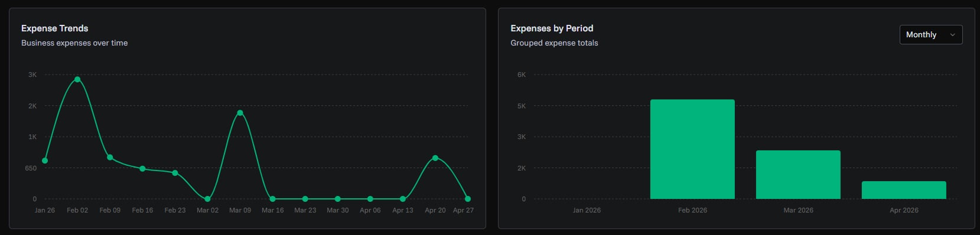The width and height of the screenshot is (980, 235).
Task: Select the Mar 02 data point
Action: tap(207, 199)
